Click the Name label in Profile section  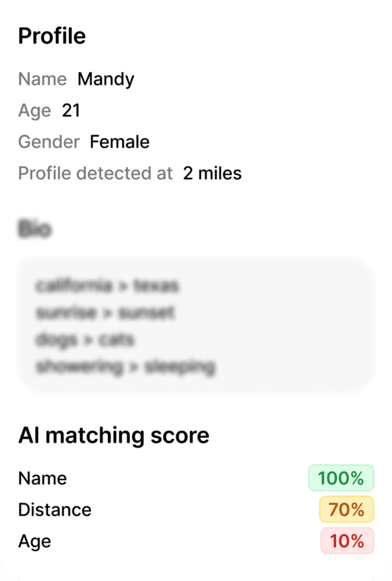coord(42,79)
